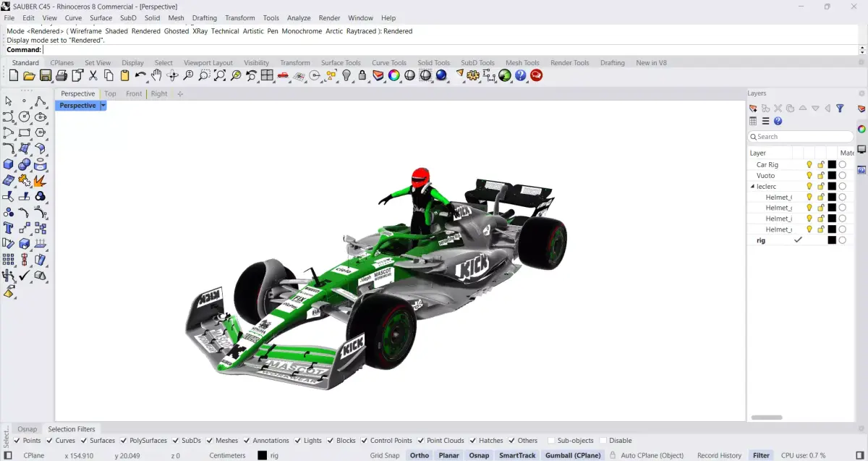The height and width of the screenshot is (461, 868).
Task: Select the Circle tool in left toolbar
Action: pyautogui.click(x=25, y=117)
